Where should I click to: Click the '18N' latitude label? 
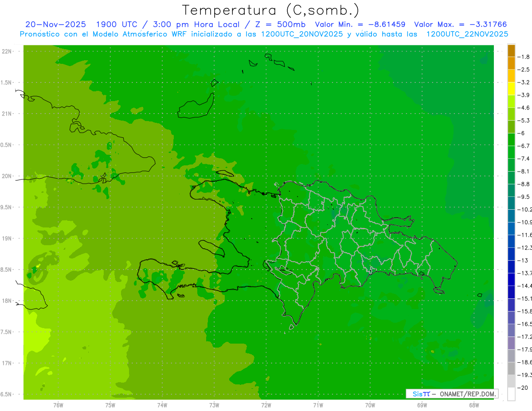(7, 301)
